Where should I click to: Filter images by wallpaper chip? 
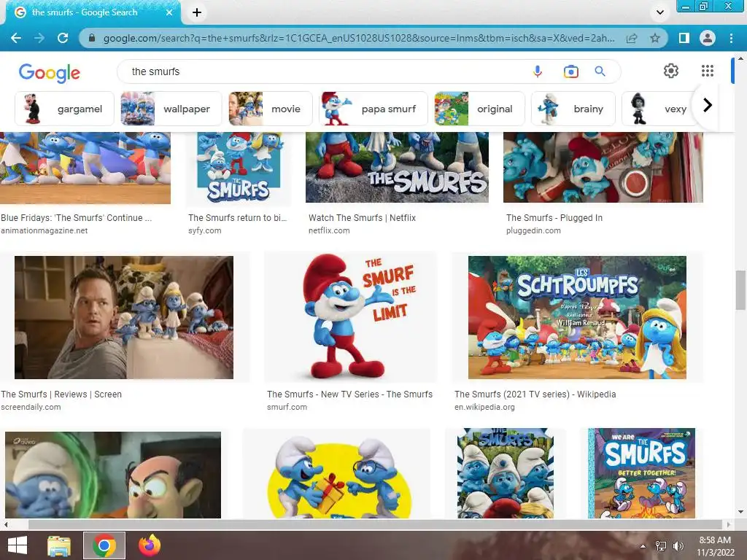point(171,109)
